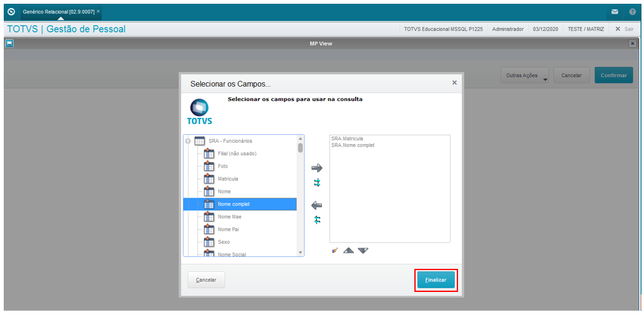Viewport: 644px width, 315px height.
Task: Click the Sexo field icon
Action: (x=209, y=242)
